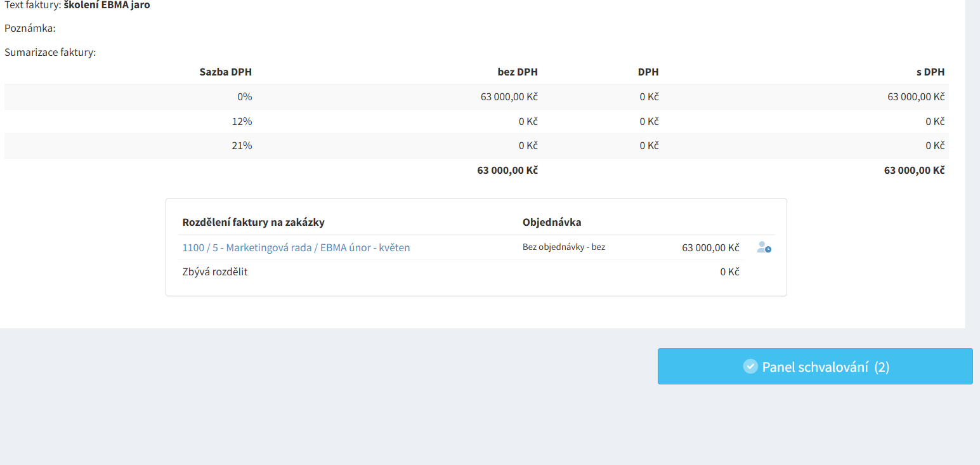980x465 pixels.
Task: Click the Sumarizace faktury label
Action: tap(50, 52)
